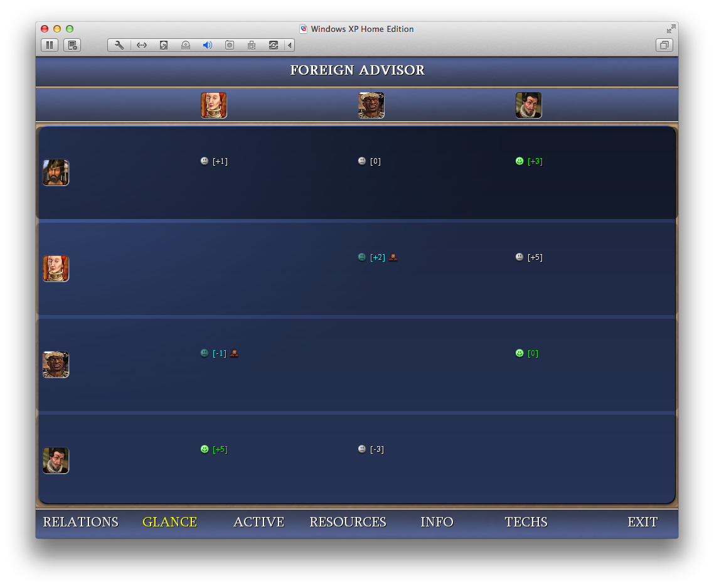Select red-haired queen portrait in header row
This screenshot has height=588, width=714.
click(x=213, y=105)
